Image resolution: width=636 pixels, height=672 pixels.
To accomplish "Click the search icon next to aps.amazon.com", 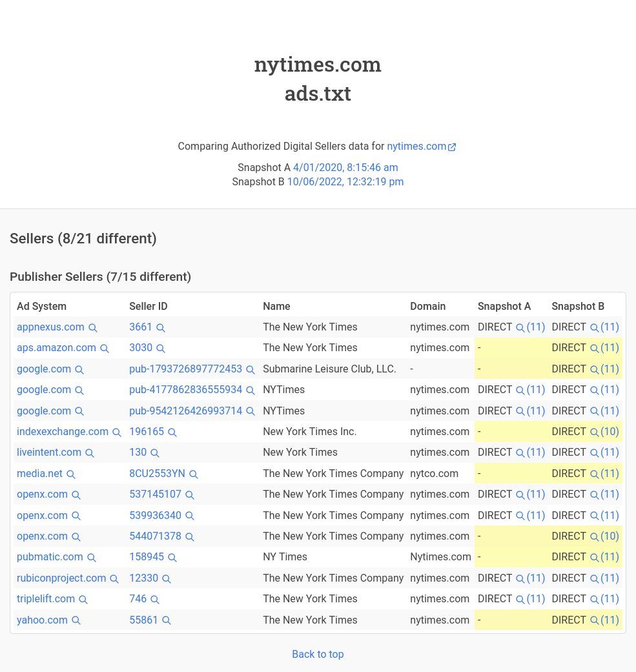I will tap(104, 349).
